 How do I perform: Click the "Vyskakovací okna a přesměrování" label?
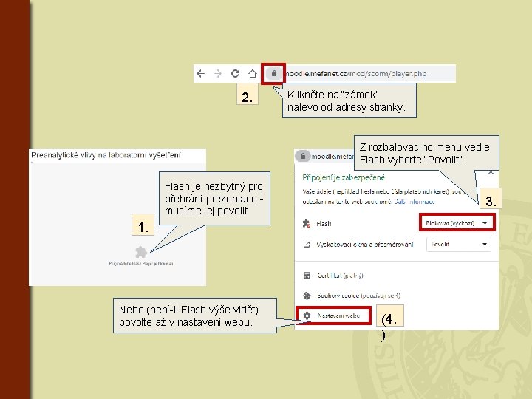coord(365,245)
